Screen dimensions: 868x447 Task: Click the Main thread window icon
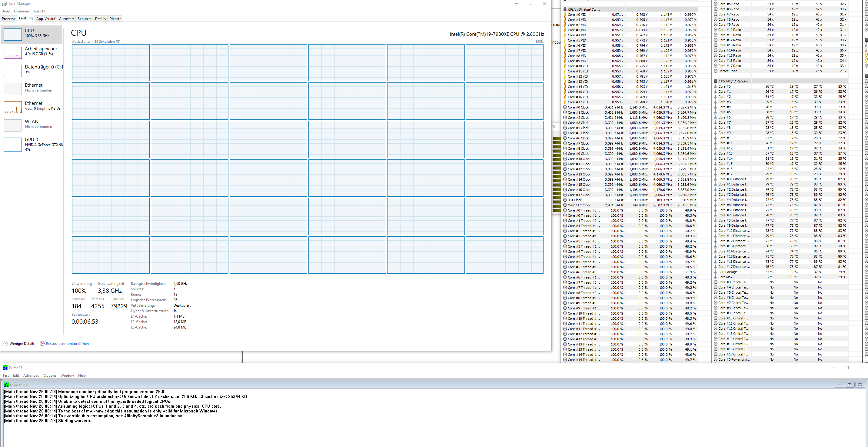[x=6, y=385]
